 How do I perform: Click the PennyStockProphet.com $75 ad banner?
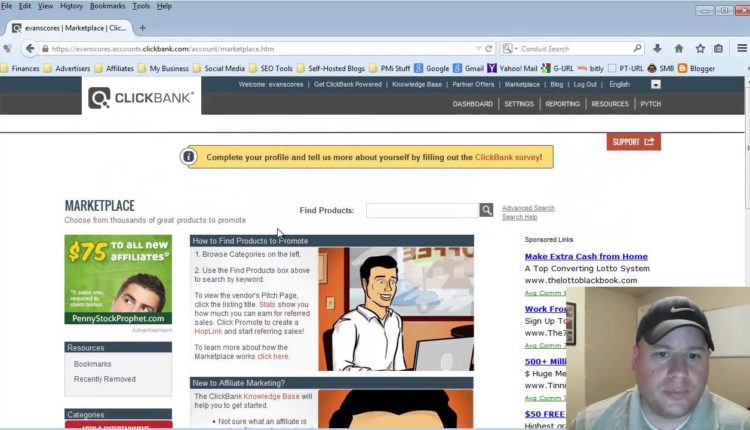118,279
